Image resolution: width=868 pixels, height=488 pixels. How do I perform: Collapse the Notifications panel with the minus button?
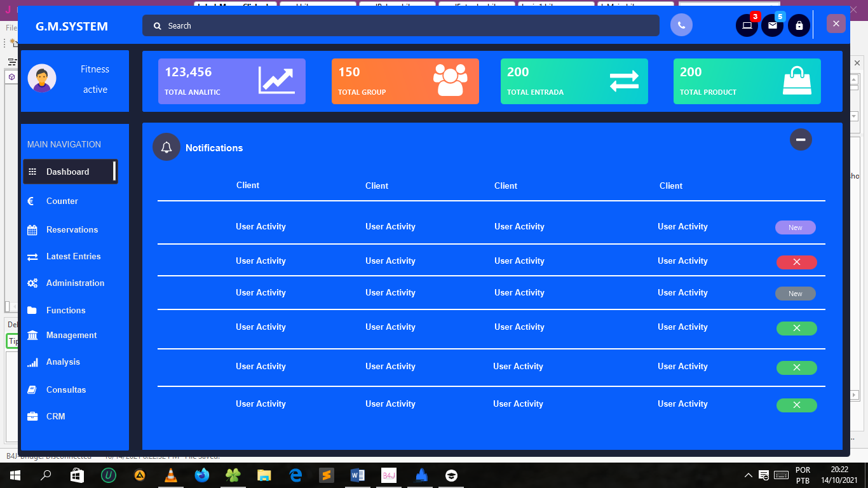[801, 140]
